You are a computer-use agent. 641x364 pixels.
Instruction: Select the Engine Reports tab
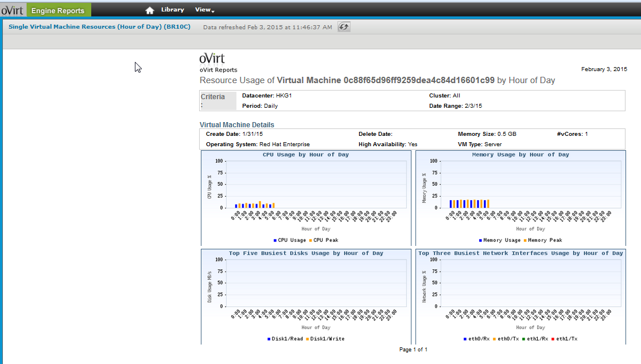pyautogui.click(x=57, y=10)
